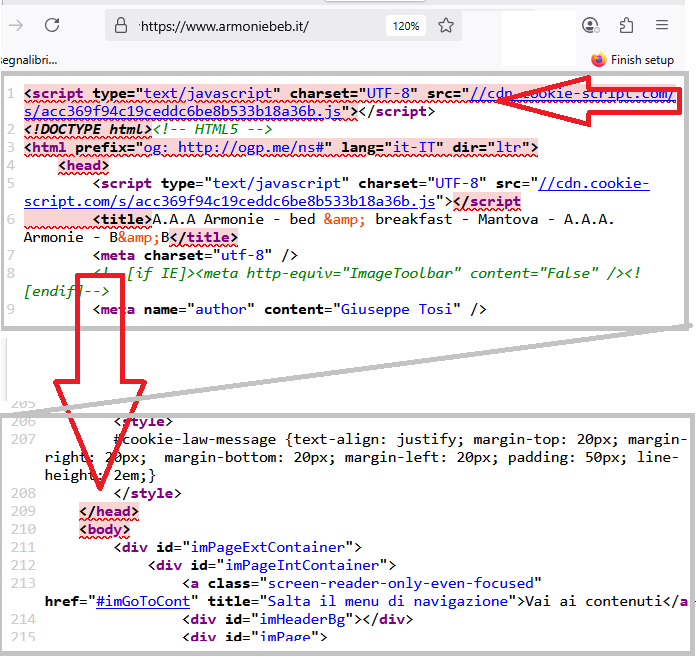
Task: Click the 'imPageExtContainer' id value
Action: pos(268,547)
